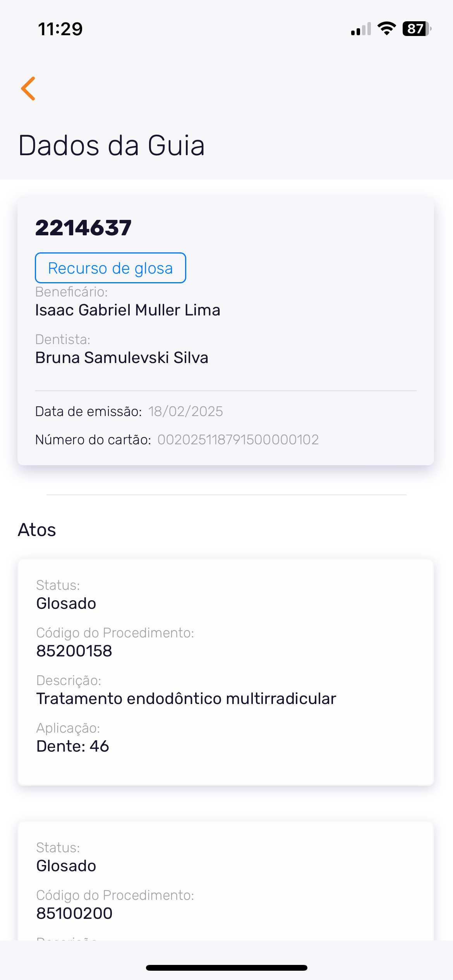Tap the guide number 2214637
453x980 pixels.
[84, 228]
